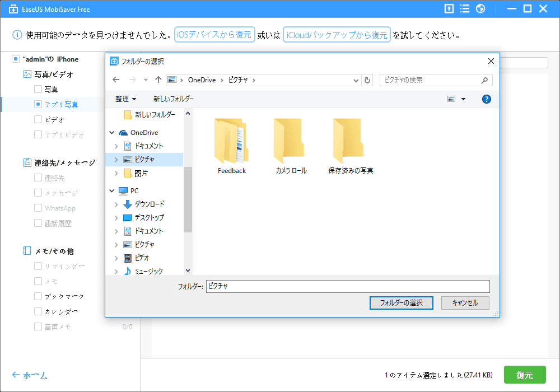The height and width of the screenshot is (392, 560).
Task: Click the フォルダー name input field
Action: click(348, 286)
